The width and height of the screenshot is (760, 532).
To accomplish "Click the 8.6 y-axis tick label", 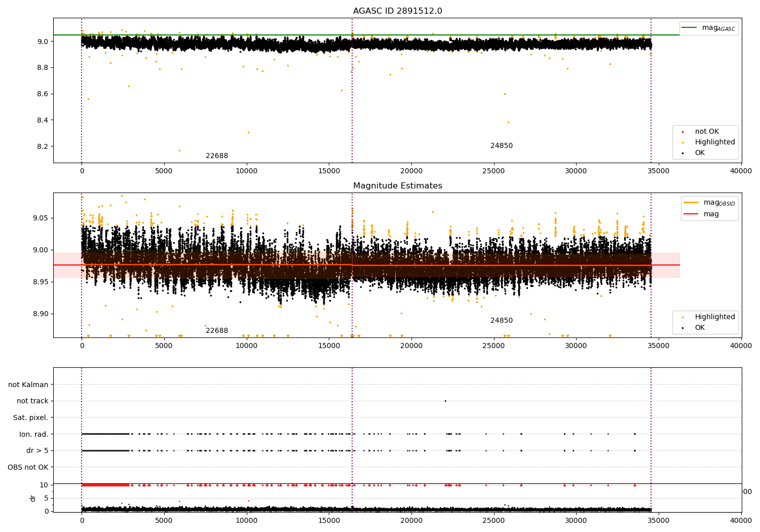I will pyautogui.click(x=43, y=94).
